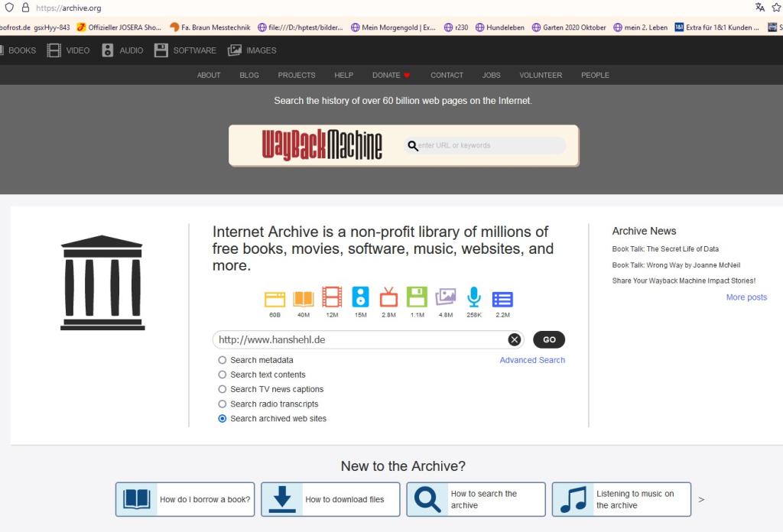783x532 pixels.
Task: Click the software floppy disk icon labeled 1.1M
Action: click(417, 297)
